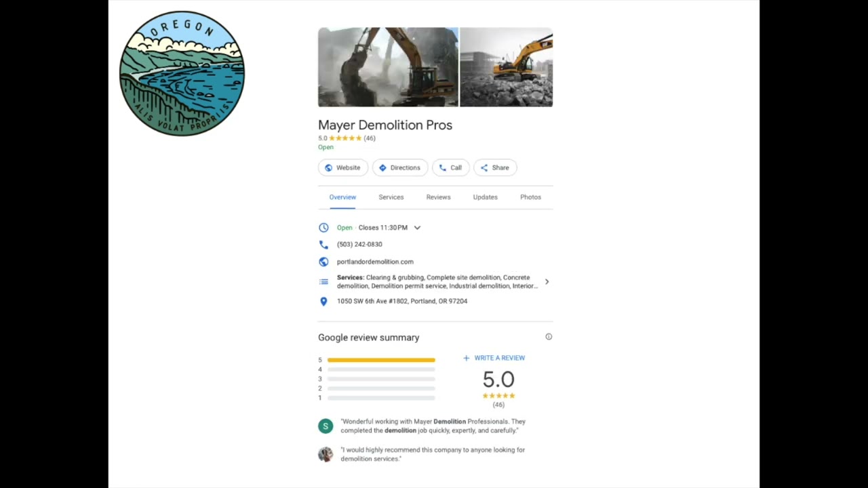Viewport: 868px width, 488px height.
Task: Click the Services description text
Action: coord(437,281)
